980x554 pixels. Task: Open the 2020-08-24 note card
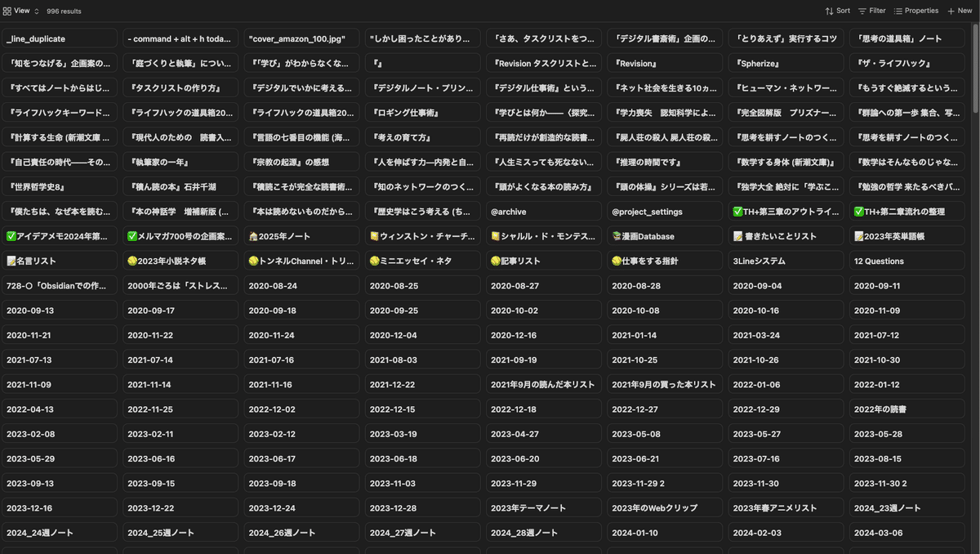(x=301, y=286)
